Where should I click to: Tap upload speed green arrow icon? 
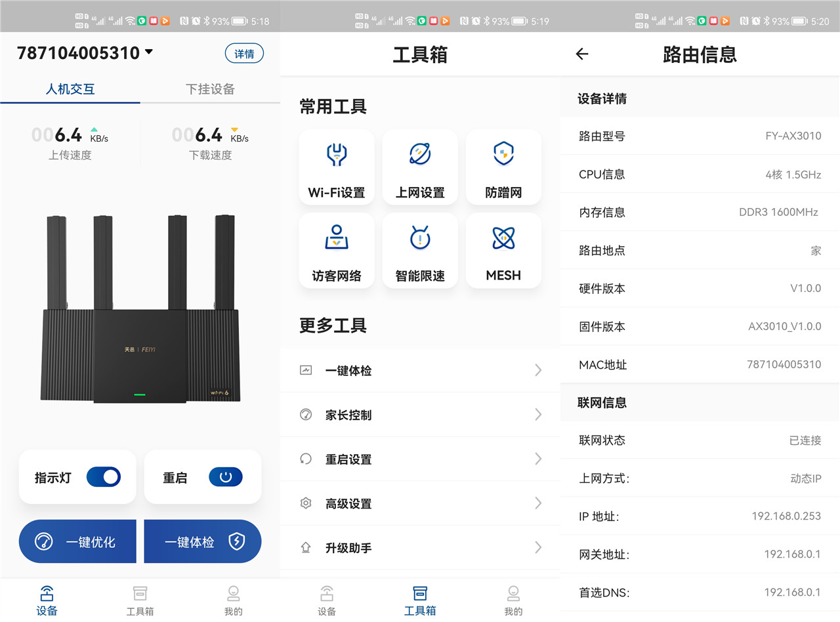94,129
